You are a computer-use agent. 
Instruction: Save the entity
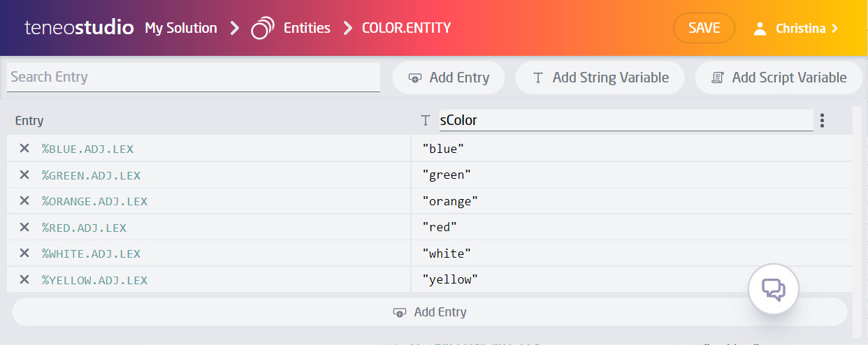pyautogui.click(x=704, y=29)
